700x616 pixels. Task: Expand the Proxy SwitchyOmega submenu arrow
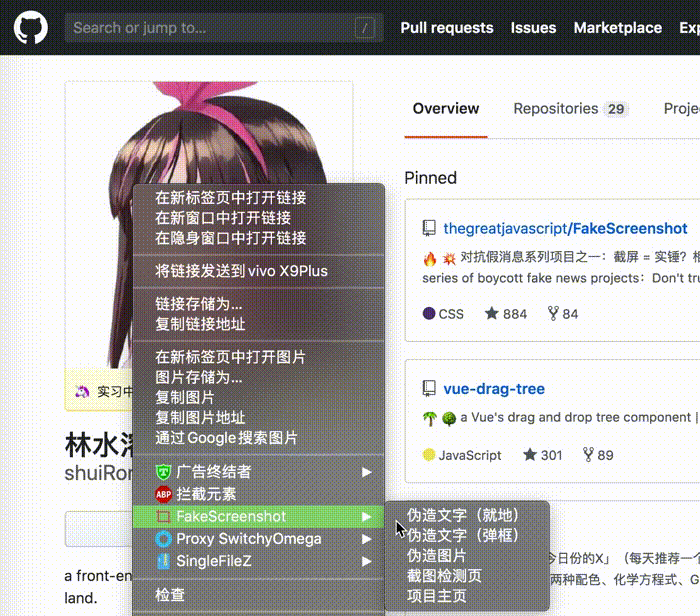[367, 539]
